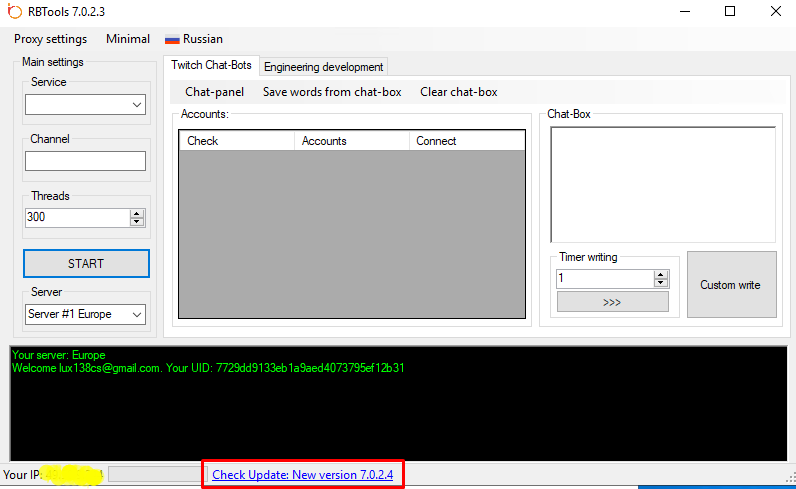The height and width of the screenshot is (489, 796).
Task: Decrease Threads value with down arrow
Action: coord(137,221)
